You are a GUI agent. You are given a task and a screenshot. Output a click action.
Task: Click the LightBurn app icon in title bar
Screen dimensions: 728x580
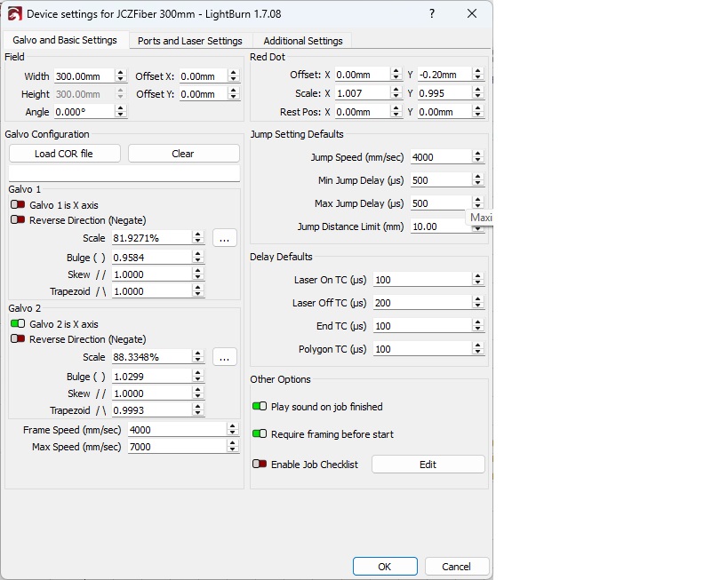[14, 14]
